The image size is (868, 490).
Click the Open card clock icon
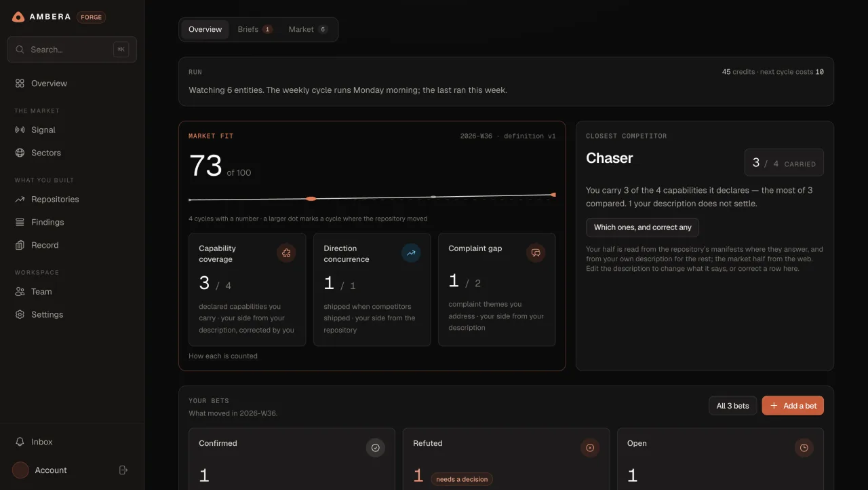(804, 448)
